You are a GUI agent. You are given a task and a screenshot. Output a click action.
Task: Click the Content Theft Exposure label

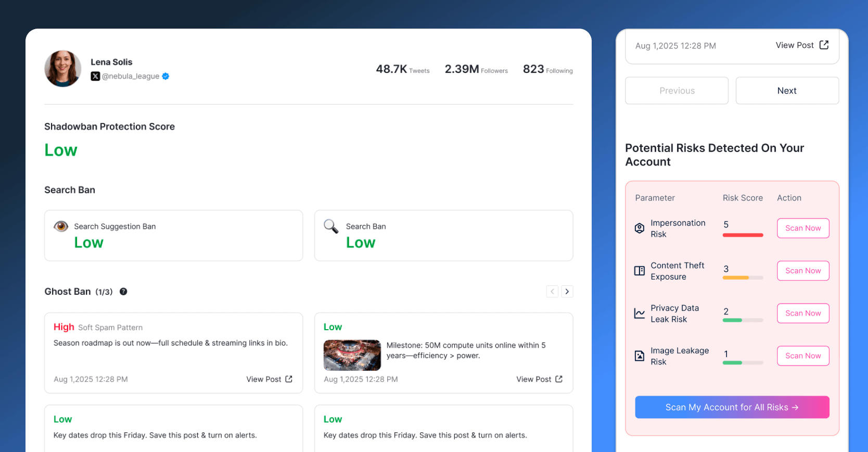pos(678,271)
